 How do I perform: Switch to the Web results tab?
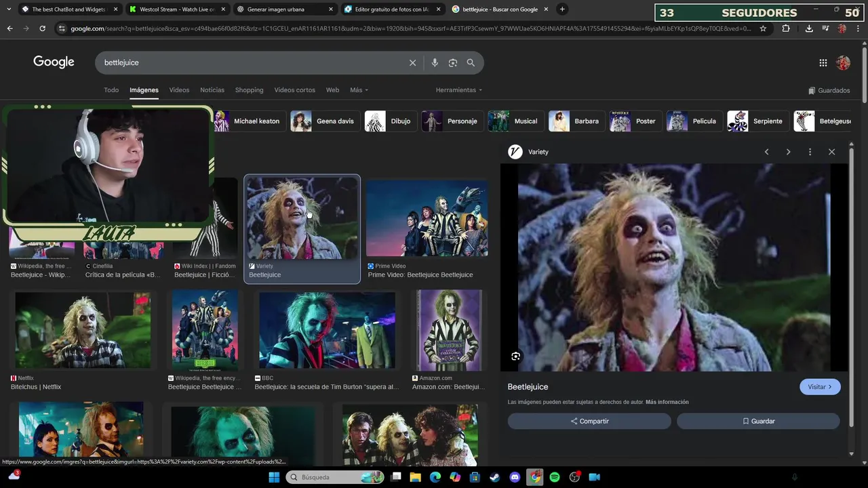(x=332, y=90)
